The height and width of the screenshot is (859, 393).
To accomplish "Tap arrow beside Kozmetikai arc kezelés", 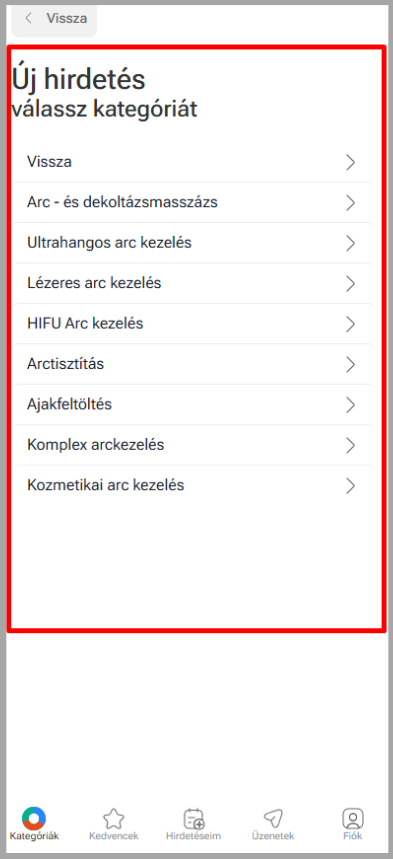I will coord(351,486).
